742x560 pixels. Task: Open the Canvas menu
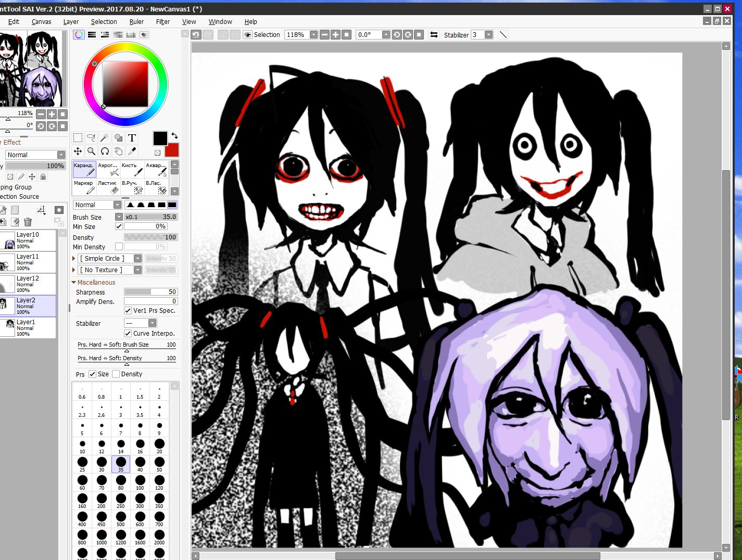tap(41, 21)
